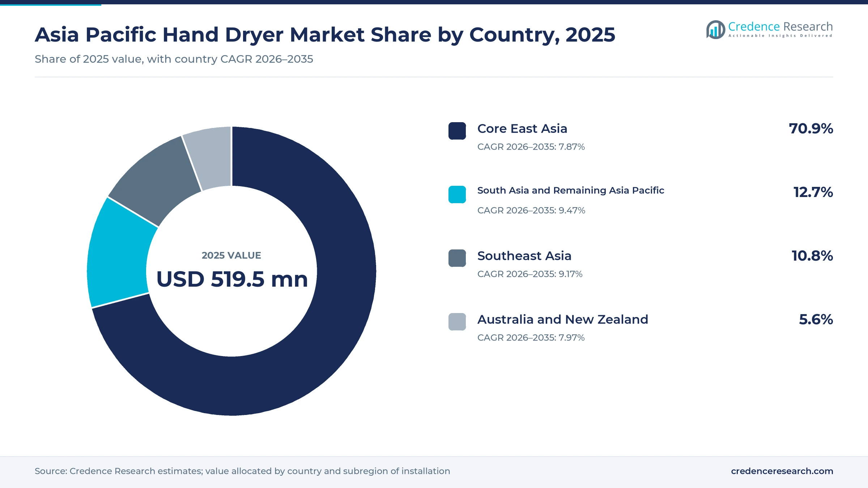Click the Southeast Asia slate legend swatch

[x=457, y=258]
